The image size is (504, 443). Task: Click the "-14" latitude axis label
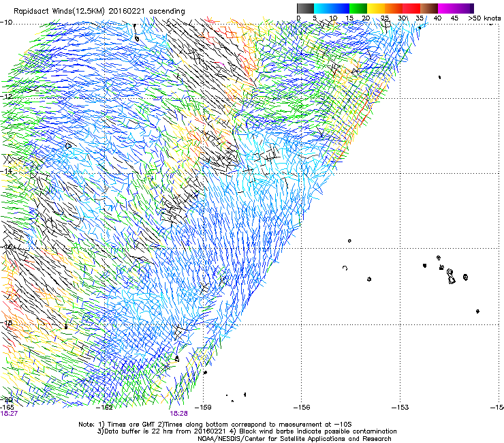[6, 171]
